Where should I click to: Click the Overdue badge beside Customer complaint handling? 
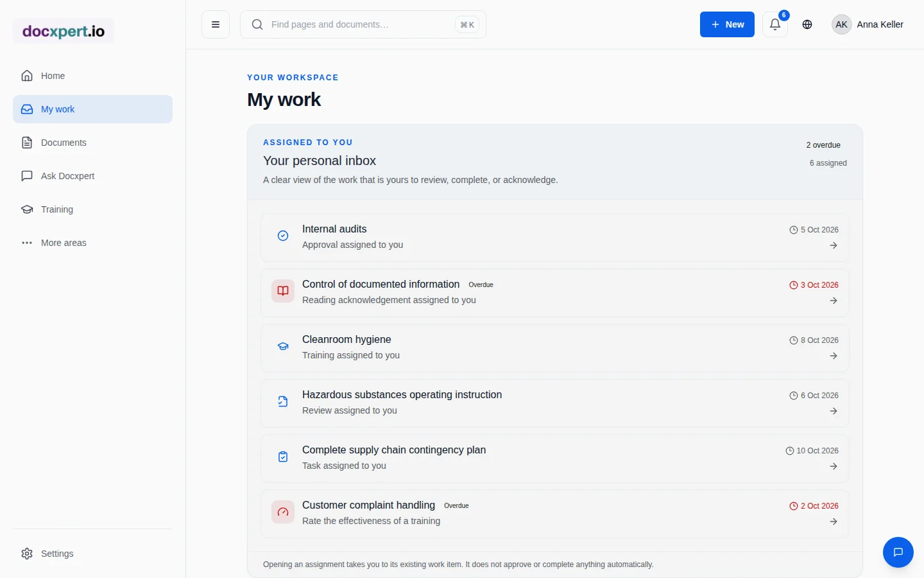click(456, 506)
